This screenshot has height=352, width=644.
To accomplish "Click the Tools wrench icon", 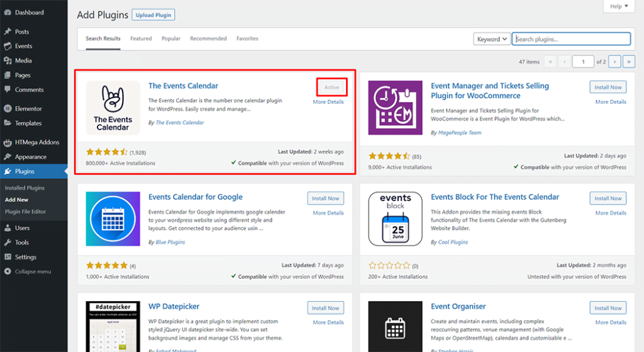I will 8,242.
